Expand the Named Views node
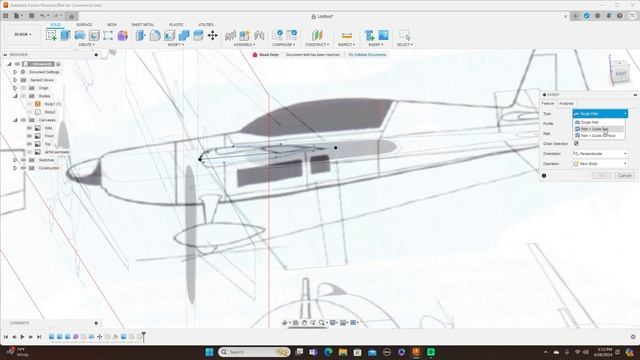Screen dimensions: 640x360 (x=15, y=80)
